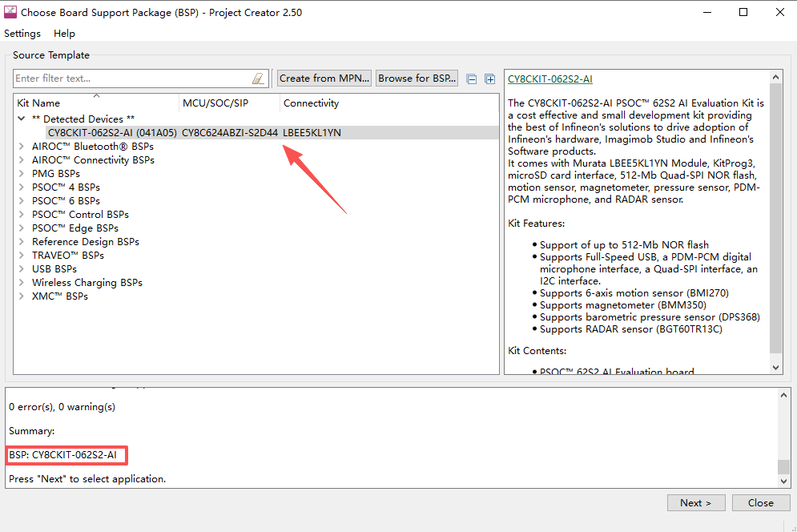Minimize the Project Creator window
Image resolution: width=797 pixels, height=532 pixels.
[707, 12]
